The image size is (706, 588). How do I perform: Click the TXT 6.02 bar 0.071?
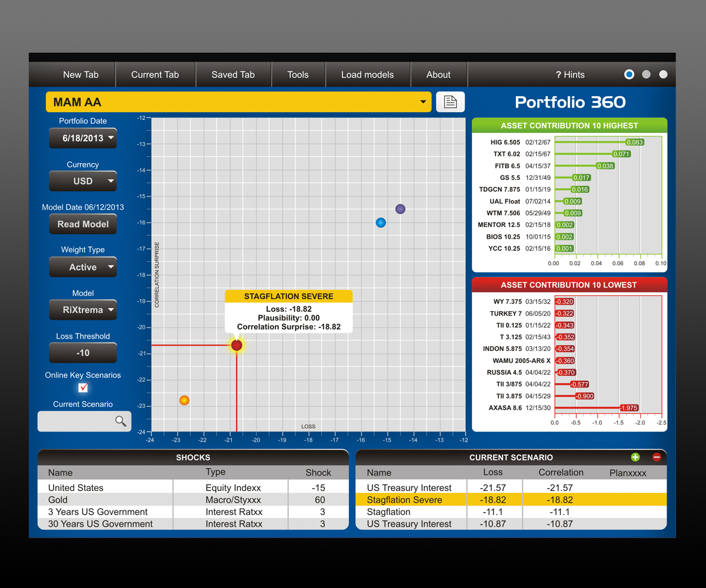592,154
